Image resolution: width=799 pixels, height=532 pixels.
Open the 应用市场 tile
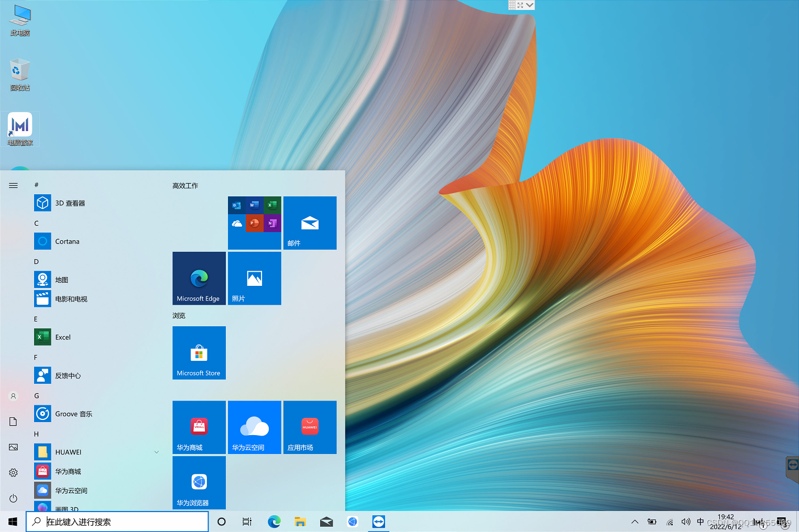(x=310, y=427)
